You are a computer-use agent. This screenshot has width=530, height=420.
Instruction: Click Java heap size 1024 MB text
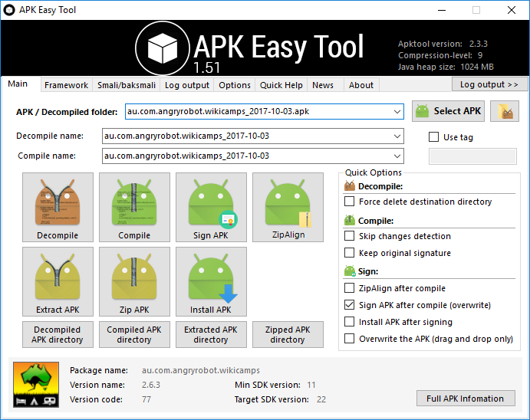(446, 67)
